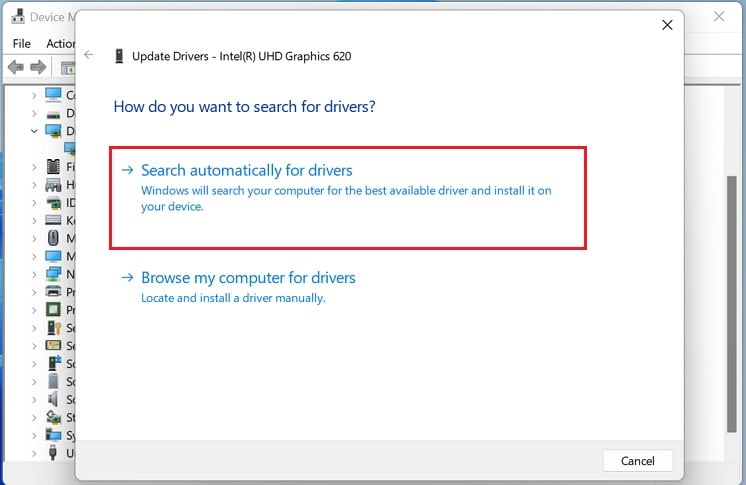Viewport: 746px width, 485px height.
Task: Collapse the expanded Display adapters node
Action: point(34,131)
